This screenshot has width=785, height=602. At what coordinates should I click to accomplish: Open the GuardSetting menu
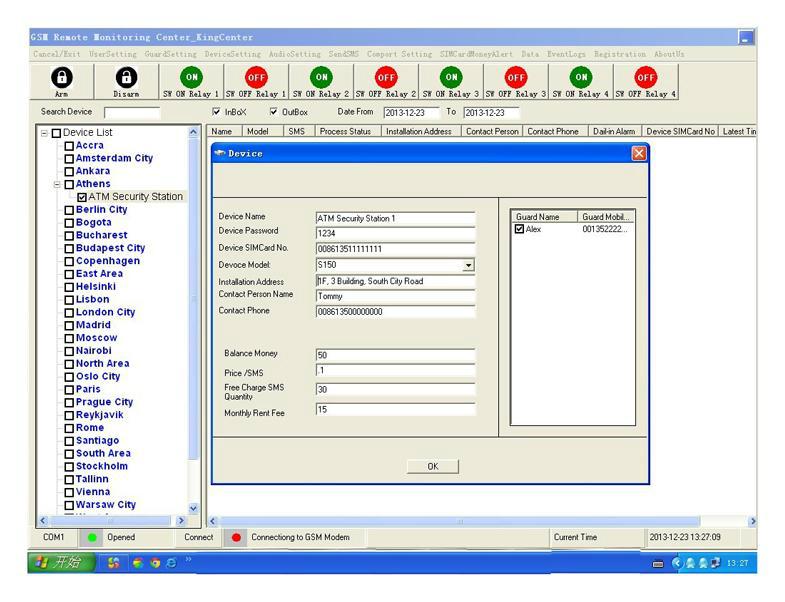coord(171,54)
